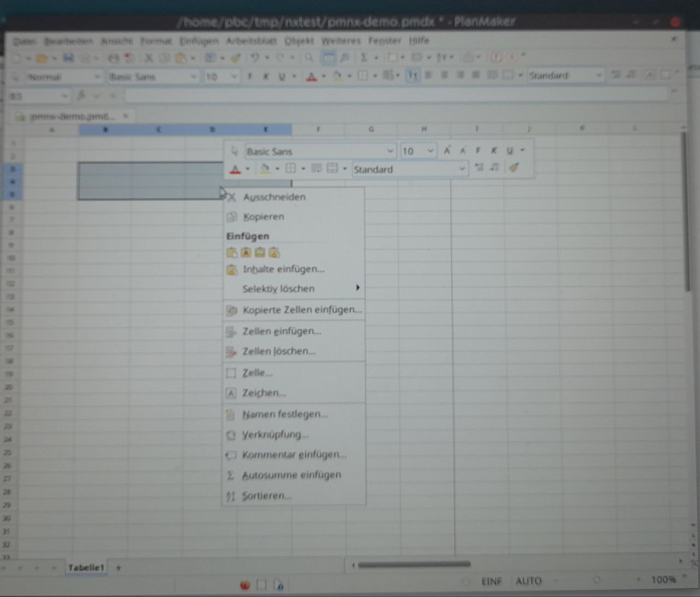Click format painter brush in mini toolbar

[513, 168]
